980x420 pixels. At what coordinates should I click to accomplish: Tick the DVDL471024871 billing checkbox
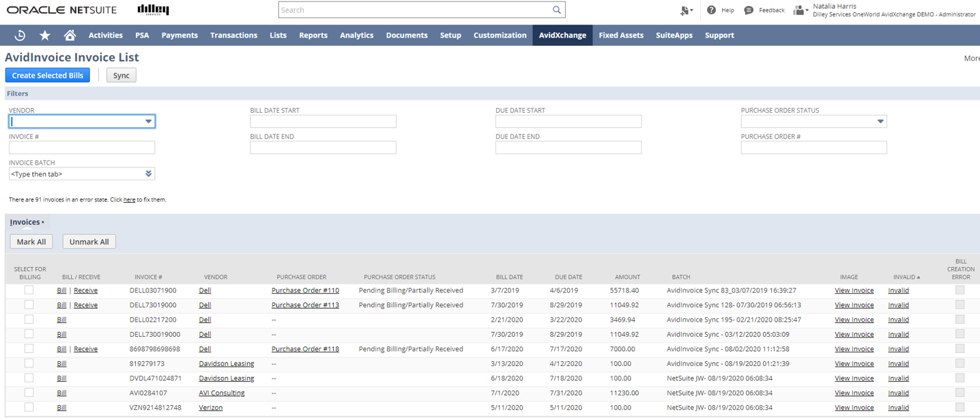(x=29, y=378)
